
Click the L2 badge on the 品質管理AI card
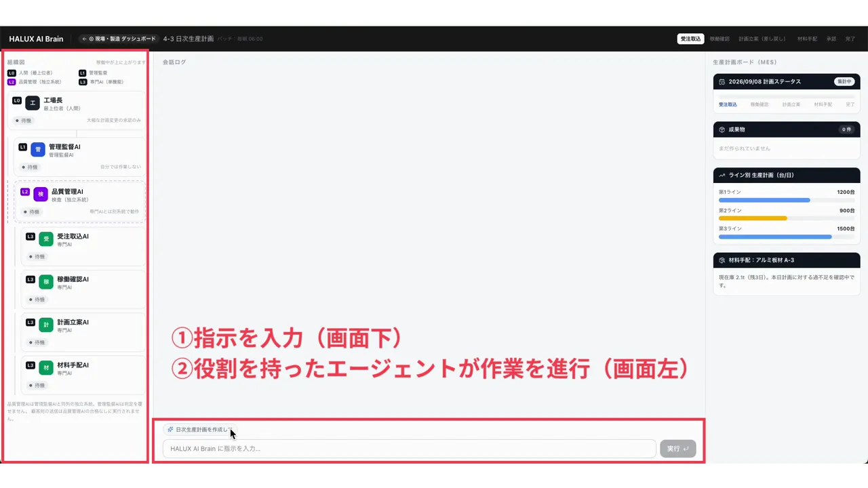pos(25,192)
